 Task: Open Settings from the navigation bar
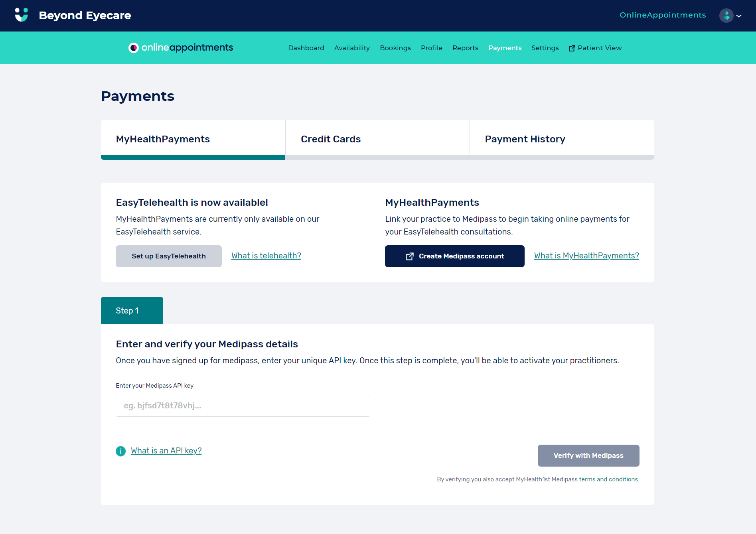(545, 48)
